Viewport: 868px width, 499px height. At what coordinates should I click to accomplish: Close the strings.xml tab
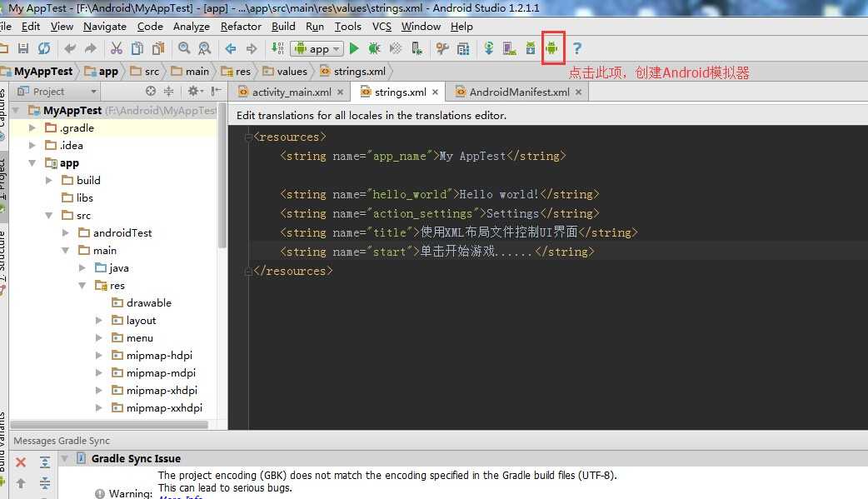(435, 92)
